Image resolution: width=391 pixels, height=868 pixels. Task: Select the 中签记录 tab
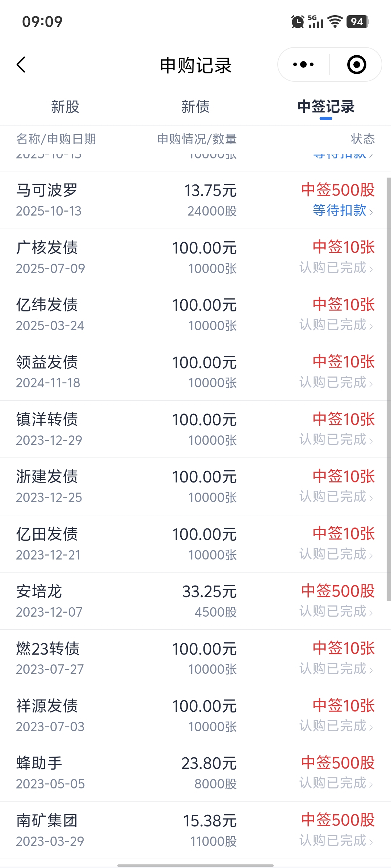[x=326, y=107]
